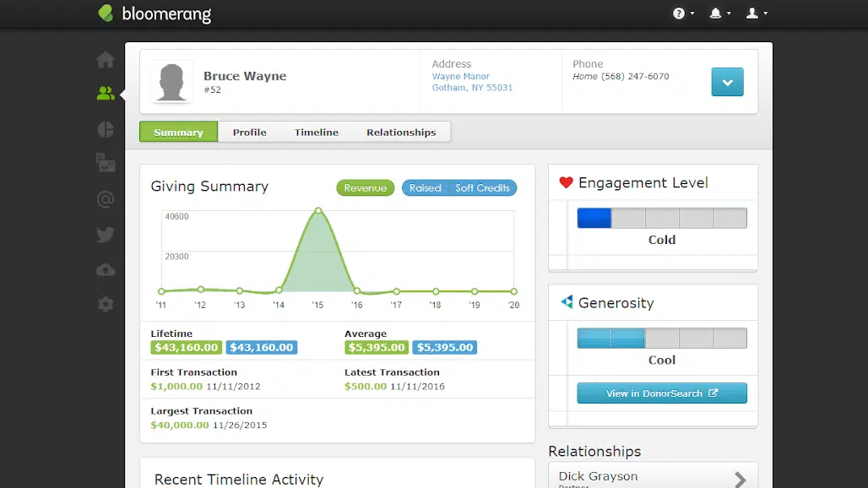868x488 pixels.
Task: Click Largest Transaction amount $40,000.00
Action: [x=180, y=425]
